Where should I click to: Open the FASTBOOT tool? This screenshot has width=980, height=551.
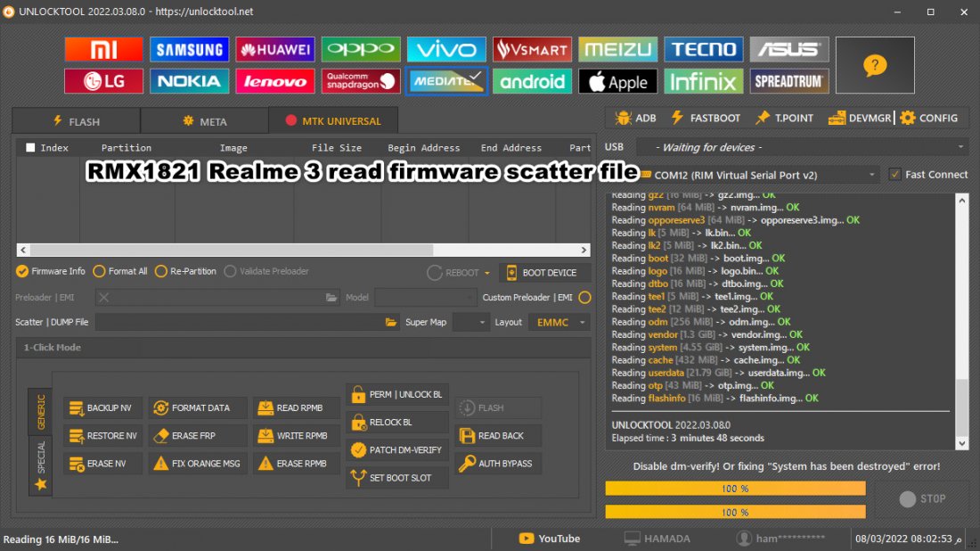pyautogui.click(x=706, y=118)
